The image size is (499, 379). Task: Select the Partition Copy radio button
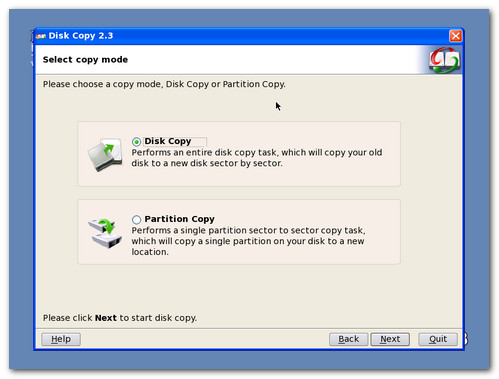coord(136,219)
